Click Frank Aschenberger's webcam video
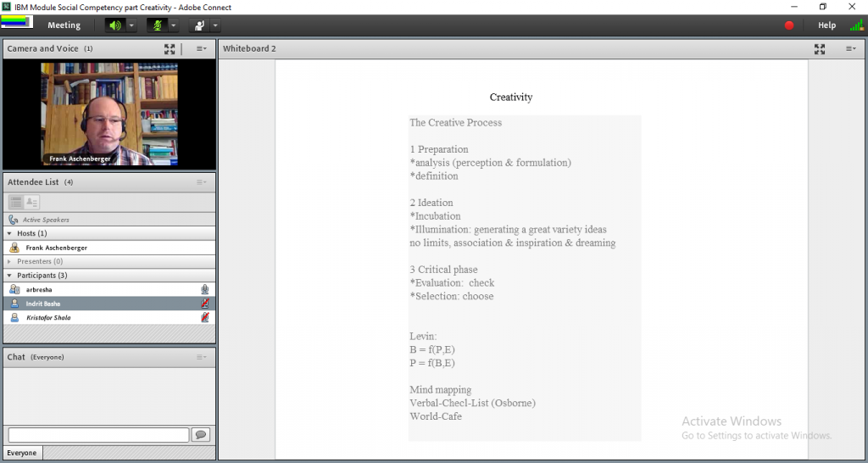This screenshot has height=463, width=868. pyautogui.click(x=109, y=114)
